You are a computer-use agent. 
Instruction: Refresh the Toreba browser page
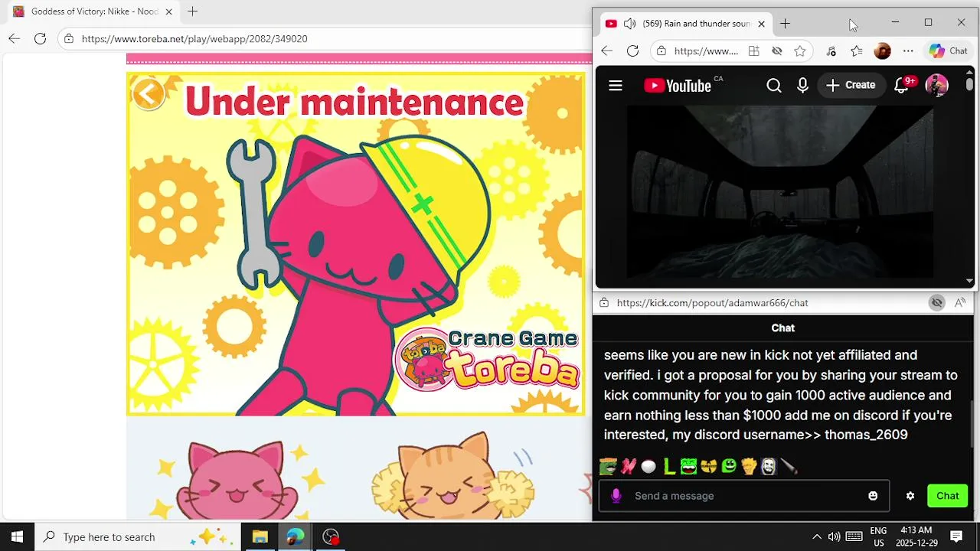41,39
